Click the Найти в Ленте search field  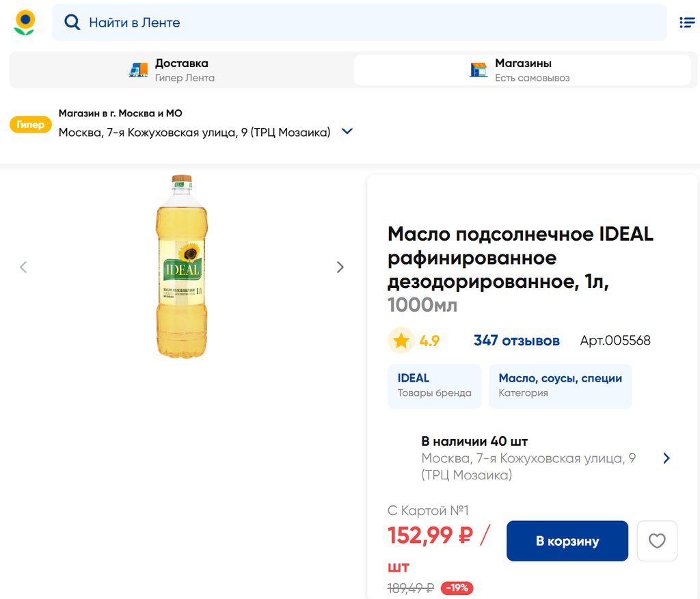pos(369,23)
